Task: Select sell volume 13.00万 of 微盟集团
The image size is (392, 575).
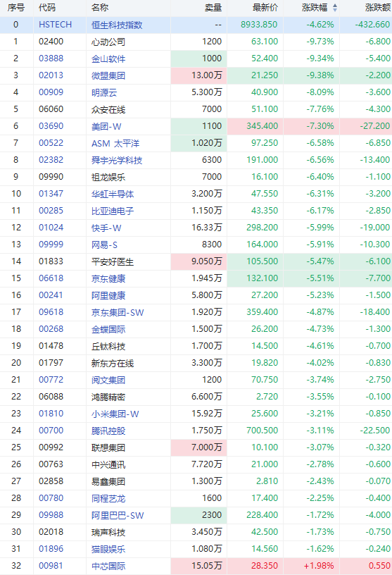Action: [207, 75]
